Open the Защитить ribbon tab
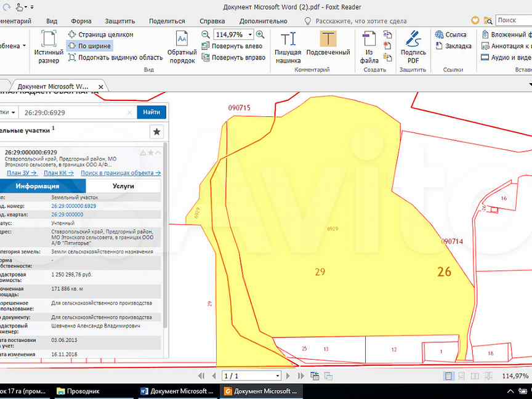This screenshot has height=399, width=532. [x=120, y=21]
